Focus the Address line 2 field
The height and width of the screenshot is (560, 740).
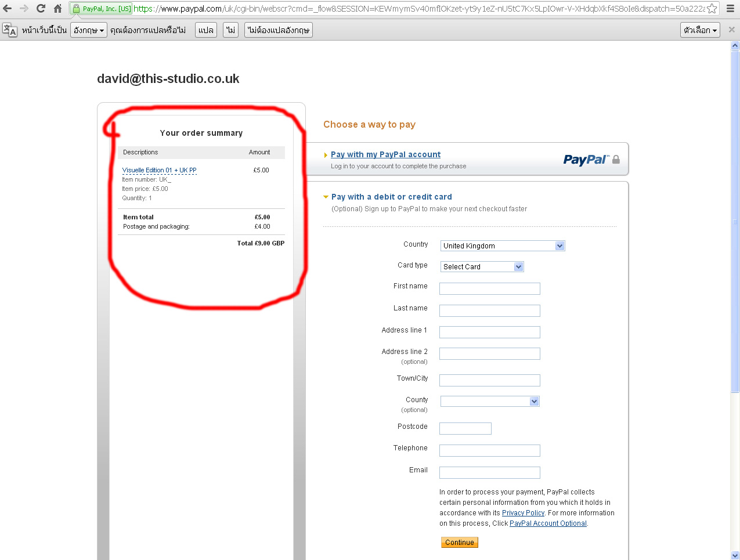(x=490, y=353)
